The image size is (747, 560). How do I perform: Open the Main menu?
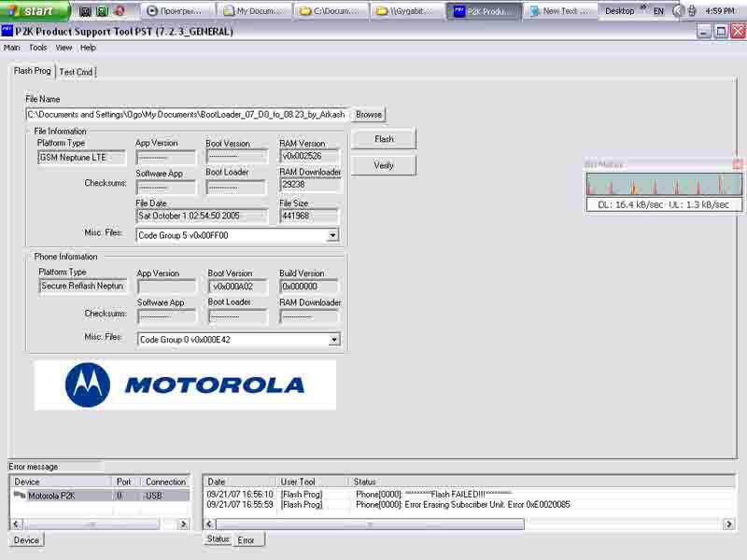[x=12, y=48]
